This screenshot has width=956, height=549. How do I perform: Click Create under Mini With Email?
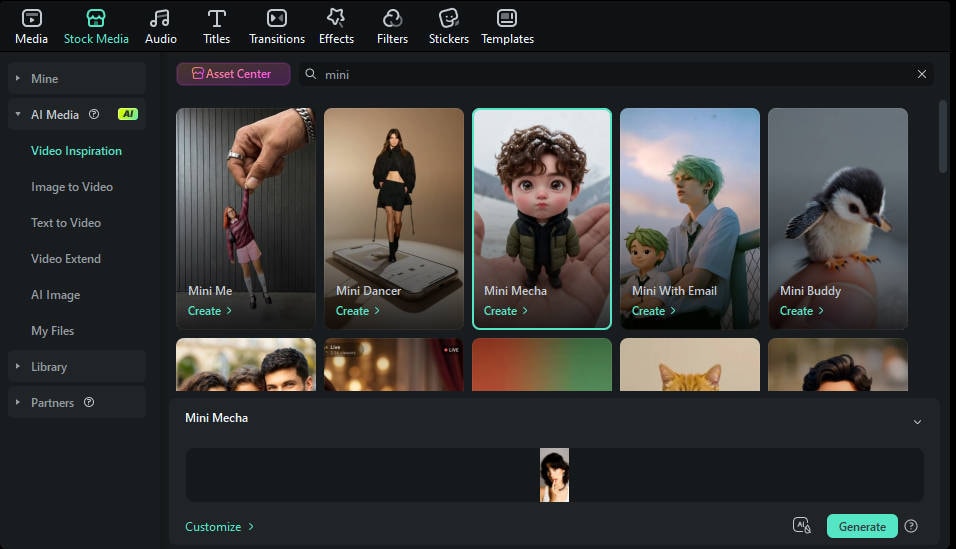point(654,310)
